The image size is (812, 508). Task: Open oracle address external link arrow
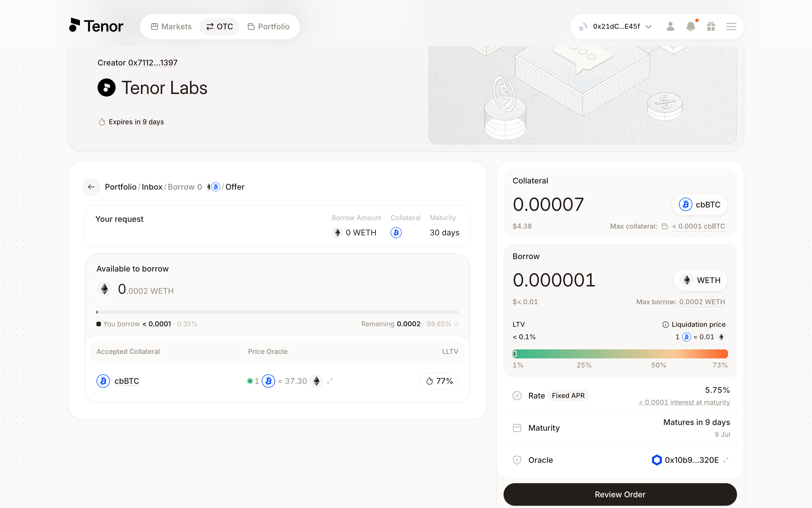pos(726,460)
